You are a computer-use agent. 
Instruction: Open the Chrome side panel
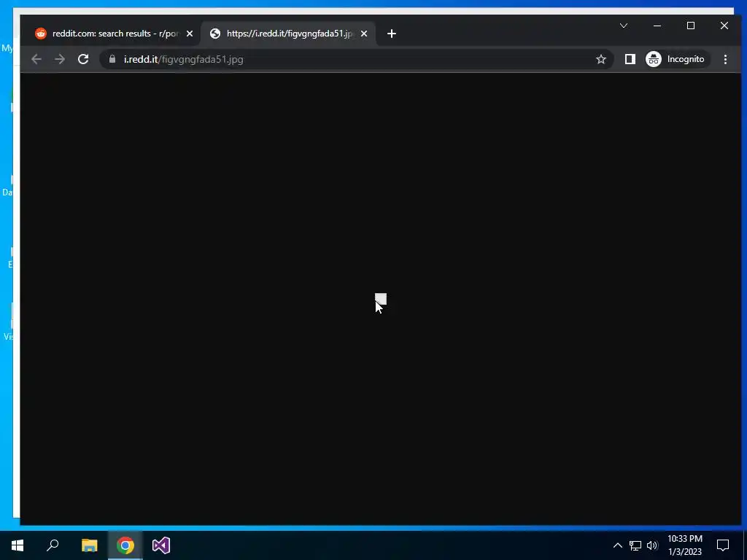630,59
